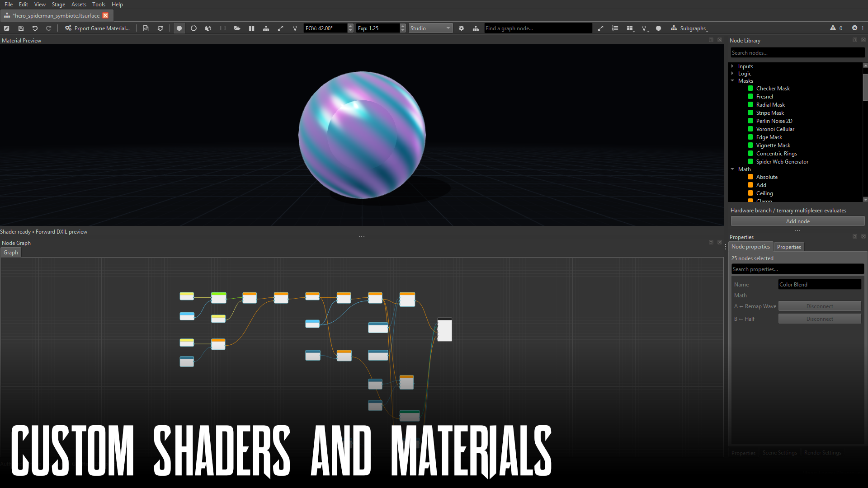Open the graph lightbulb dropdown icon

645,28
